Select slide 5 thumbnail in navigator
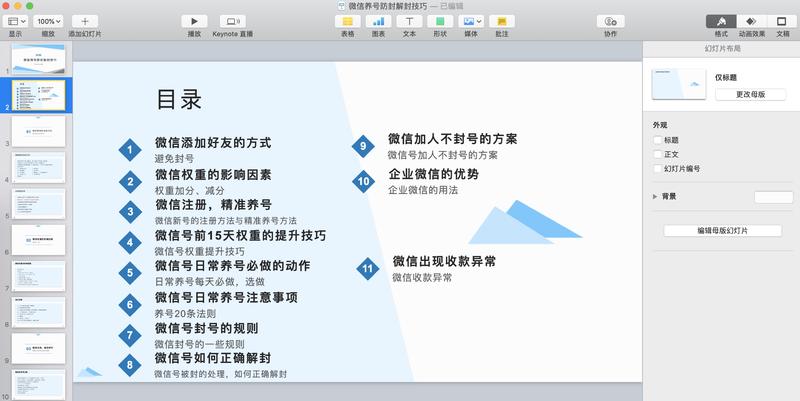Screen dimensions: 800x401 point(38,204)
